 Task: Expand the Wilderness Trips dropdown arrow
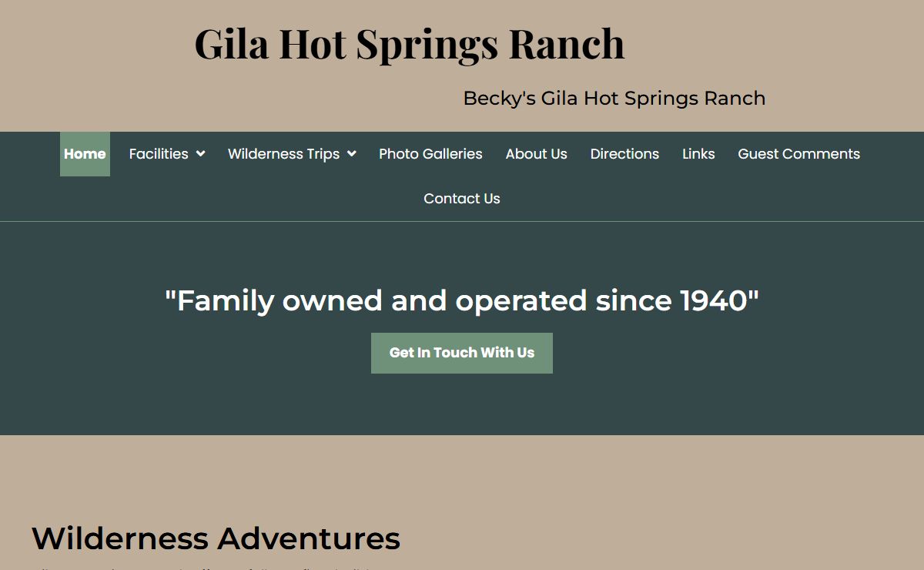click(x=352, y=154)
